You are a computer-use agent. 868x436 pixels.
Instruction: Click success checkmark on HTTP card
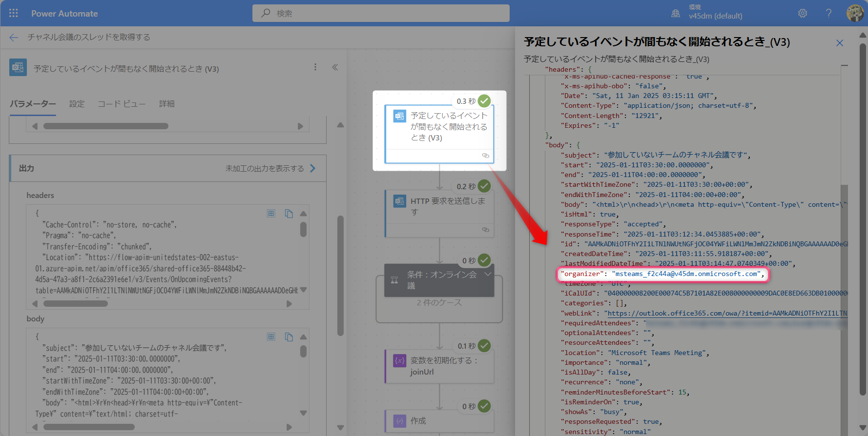point(484,186)
